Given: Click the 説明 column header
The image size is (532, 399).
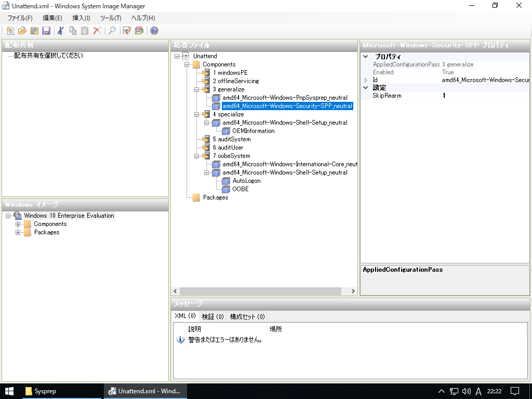Looking at the screenshot, I should click(227, 329).
